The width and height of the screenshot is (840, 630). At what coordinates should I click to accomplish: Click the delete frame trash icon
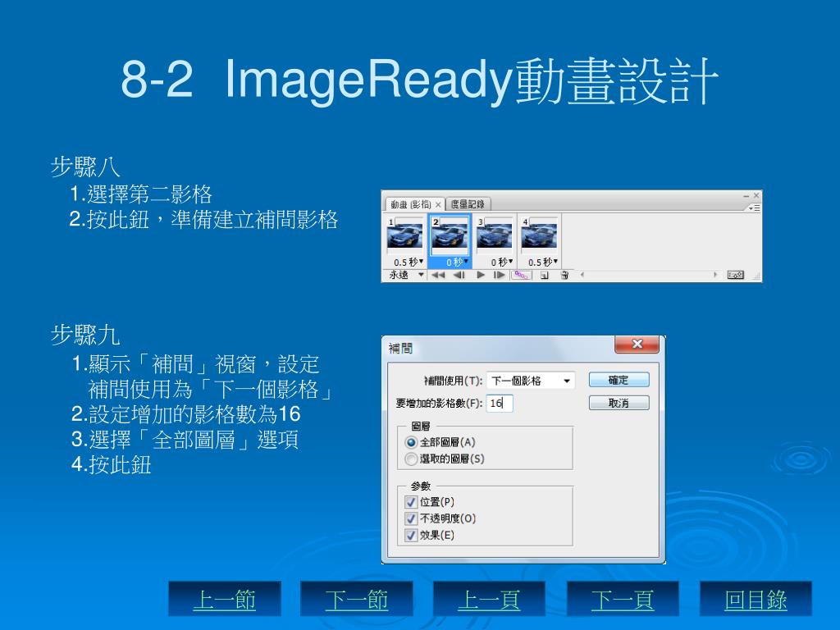(x=564, y=276)
